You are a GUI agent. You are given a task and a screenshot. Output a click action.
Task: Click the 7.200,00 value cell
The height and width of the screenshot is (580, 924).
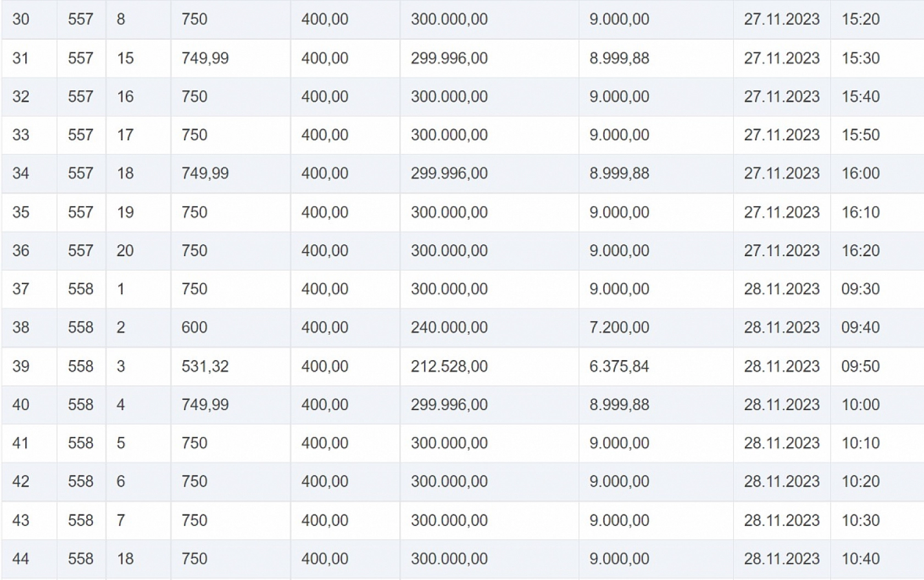pos(619,328)
